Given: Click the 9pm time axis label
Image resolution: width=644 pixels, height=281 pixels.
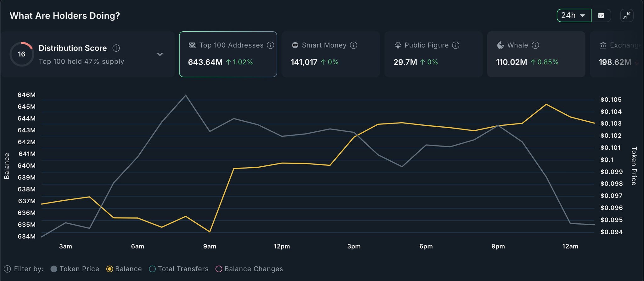Looking at the screenshot, I should click(498, 246).
